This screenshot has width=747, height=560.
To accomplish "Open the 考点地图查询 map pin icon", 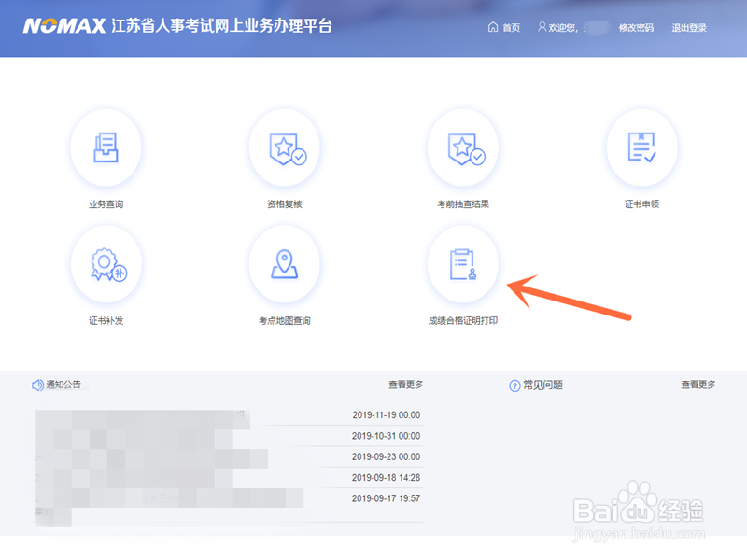I will 285,264.
